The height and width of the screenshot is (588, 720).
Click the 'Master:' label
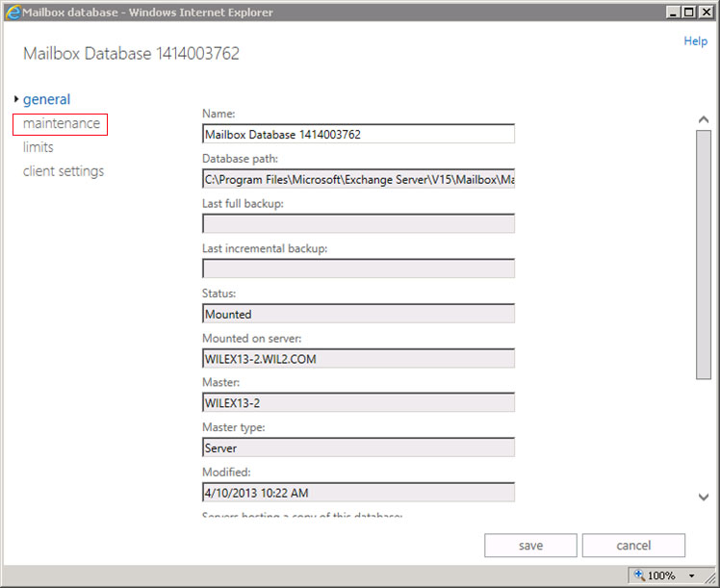pyautogui.click(x=220, y=382)
